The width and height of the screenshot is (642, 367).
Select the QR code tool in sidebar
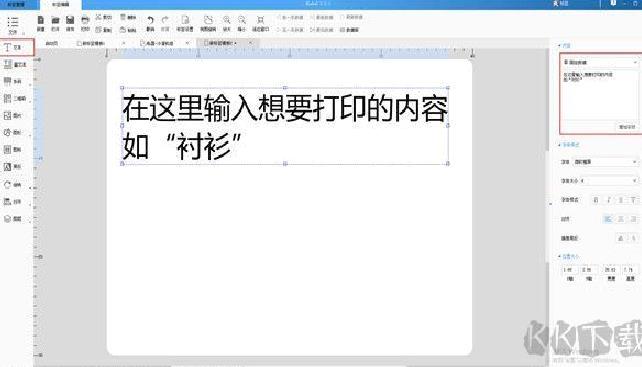pyautogui.click(x=16, y=98)
